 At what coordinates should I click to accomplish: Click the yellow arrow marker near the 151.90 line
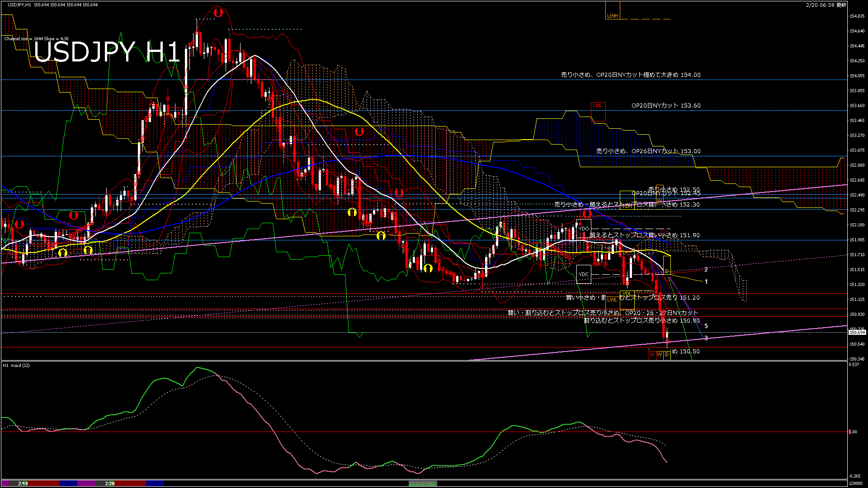coord(381,235)
